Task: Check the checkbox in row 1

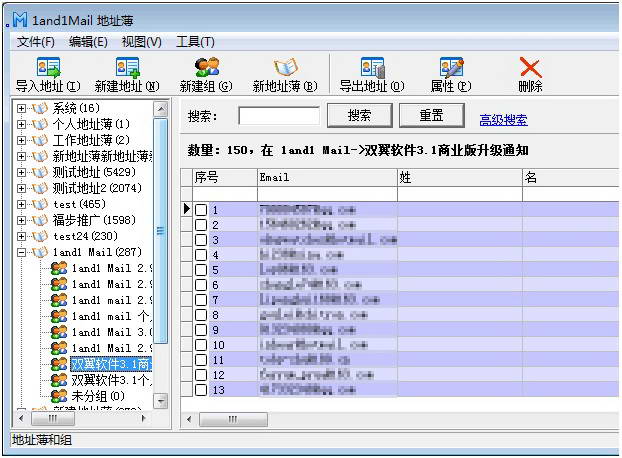Action: pyautogui.click(x=201, y=210)
